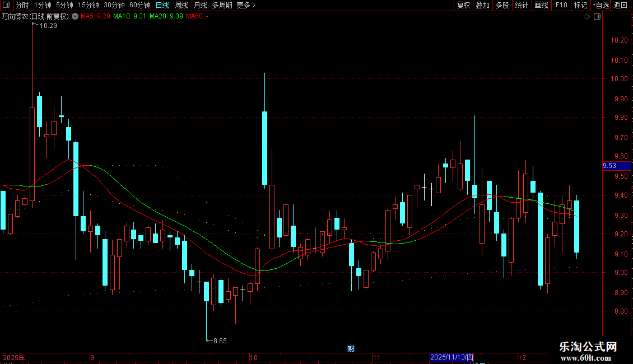
Task: Select the 1分钟 period
Action: pos(43,5)
